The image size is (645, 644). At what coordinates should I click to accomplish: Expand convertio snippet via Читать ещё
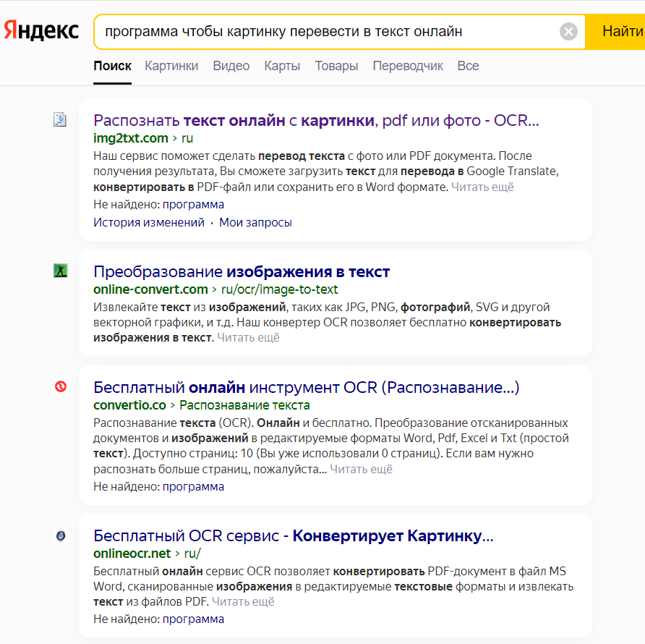click(361, 470)
